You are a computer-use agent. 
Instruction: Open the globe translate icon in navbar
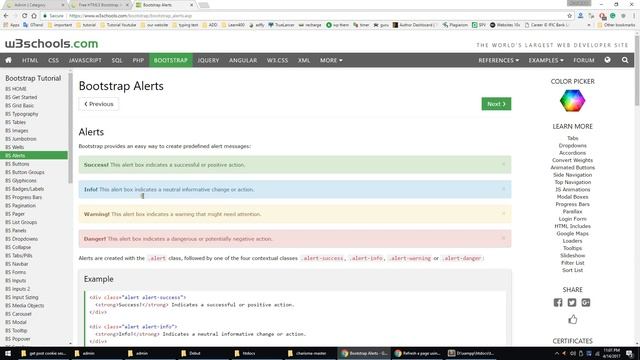click(x=607, y=60)
